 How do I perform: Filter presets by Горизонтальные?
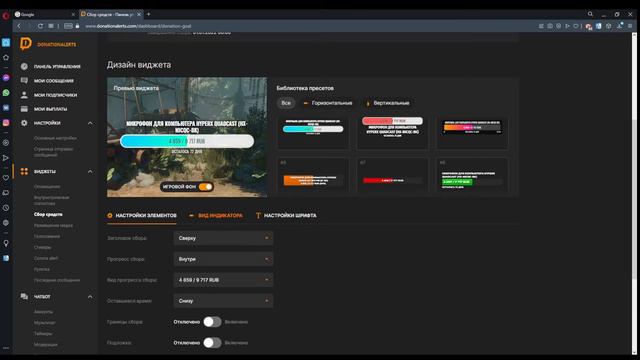click(328, 103)
